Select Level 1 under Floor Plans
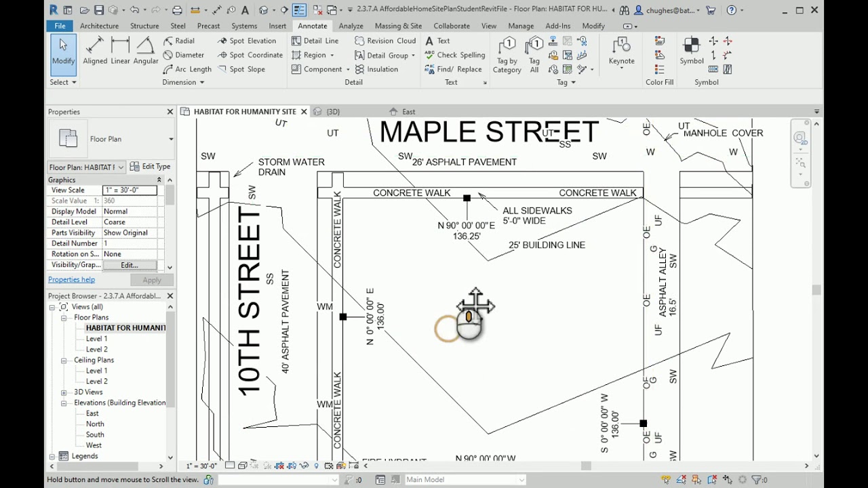This screenshot has width=868, height=488. 96,338
